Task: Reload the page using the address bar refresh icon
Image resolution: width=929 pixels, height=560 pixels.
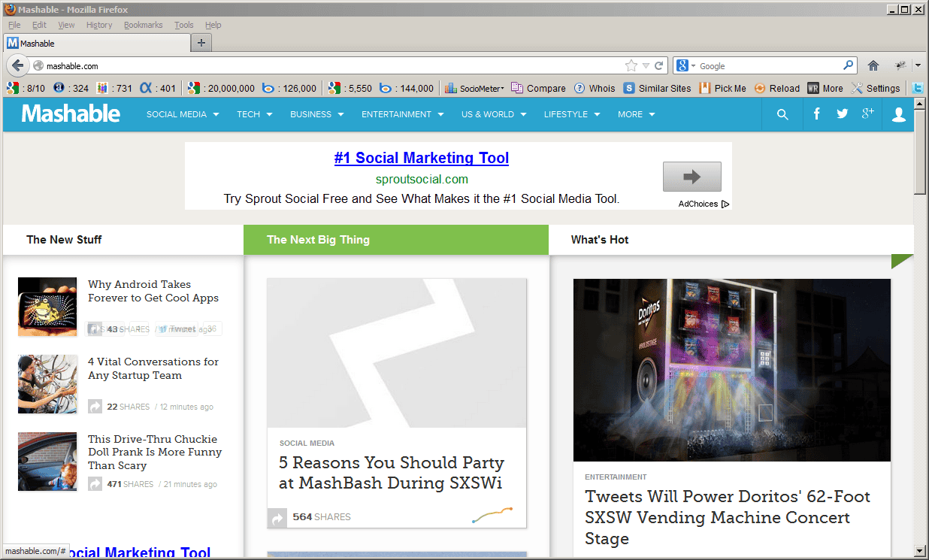Action: [x=659, y=65]
